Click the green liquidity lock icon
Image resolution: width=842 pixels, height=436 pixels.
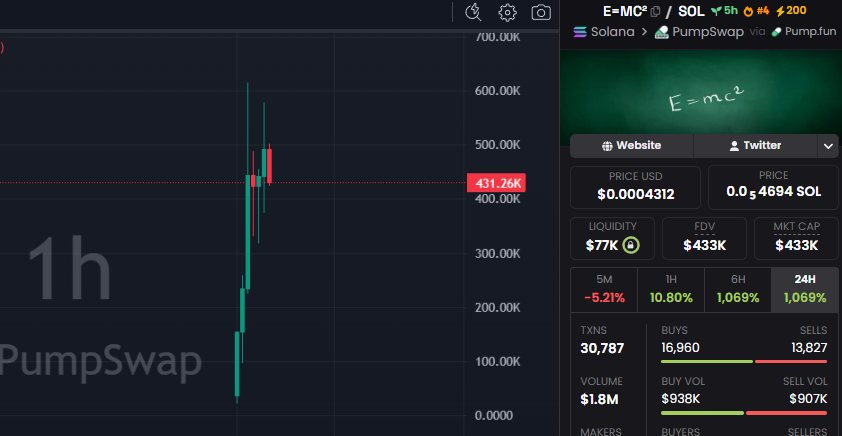coord(630,245)
